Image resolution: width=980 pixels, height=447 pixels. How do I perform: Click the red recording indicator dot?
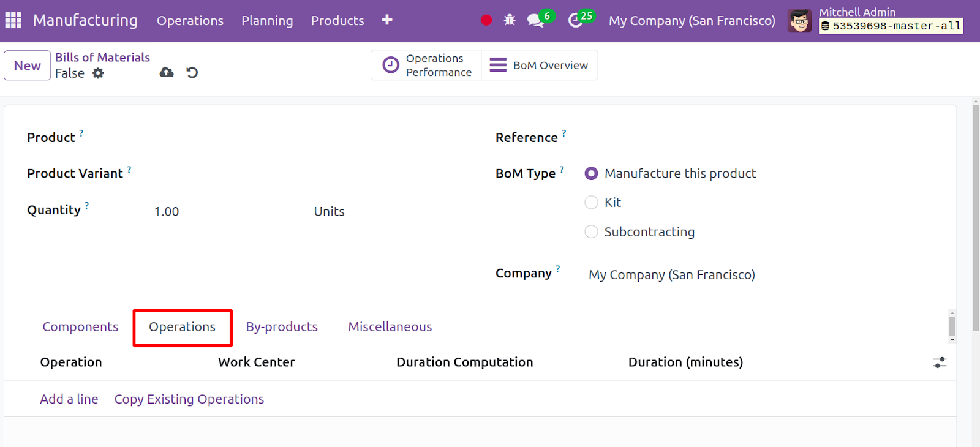coord(486,20)
